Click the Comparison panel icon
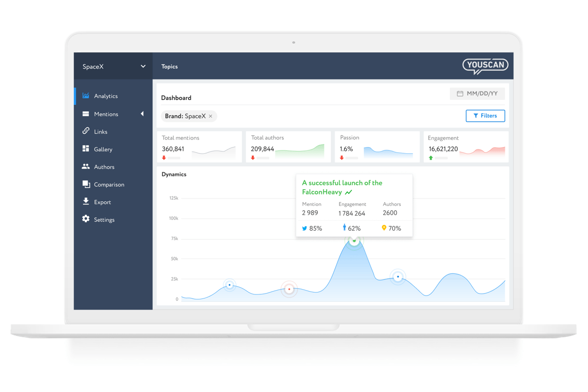The width and height of the screenshot is (588, 392). tap(86, 184)
